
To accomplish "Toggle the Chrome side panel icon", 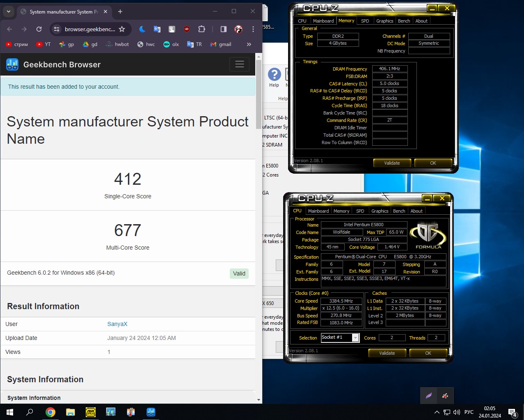I will point(224,29).
